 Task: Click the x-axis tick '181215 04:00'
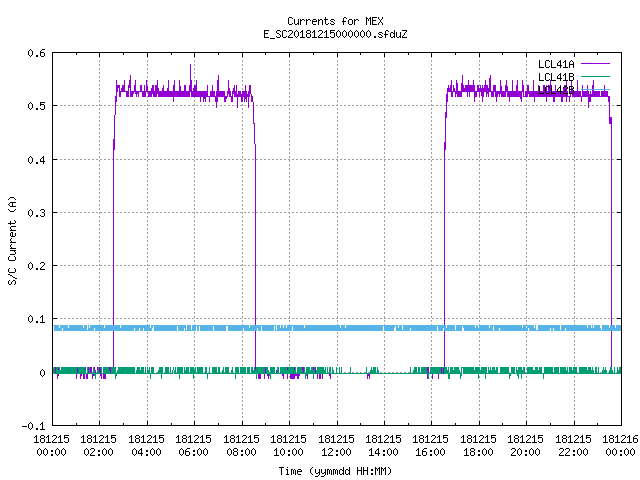click(x=147, y=446)
